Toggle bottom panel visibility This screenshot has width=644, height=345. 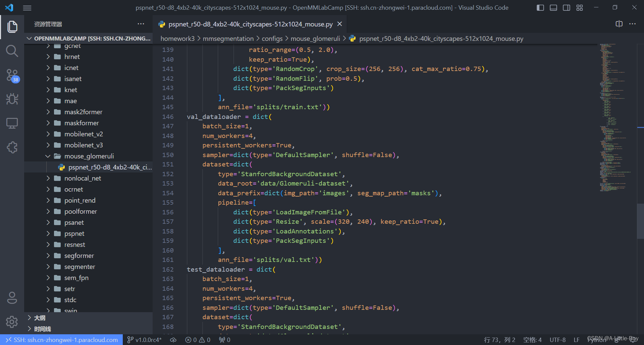(x=553, y=8)
